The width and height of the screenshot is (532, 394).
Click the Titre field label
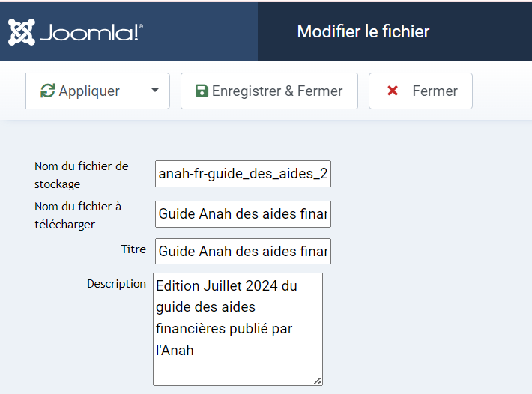133,249
